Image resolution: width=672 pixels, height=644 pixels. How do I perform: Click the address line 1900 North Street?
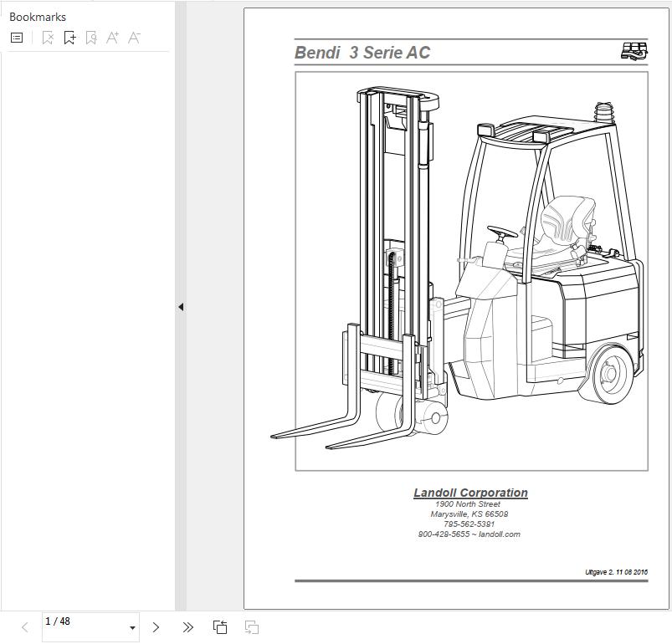tap(468, 504)
